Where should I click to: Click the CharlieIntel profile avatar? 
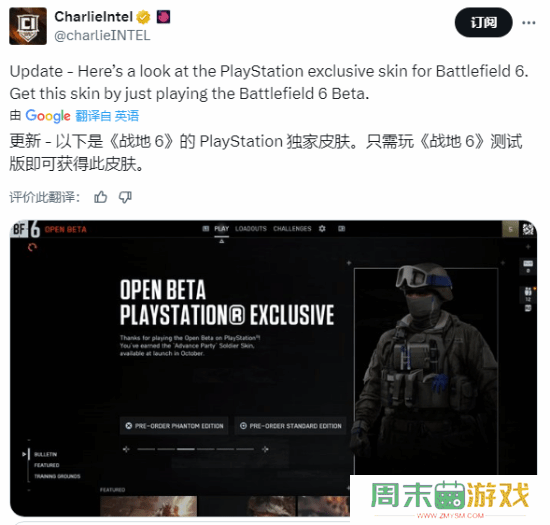point(28,26)
